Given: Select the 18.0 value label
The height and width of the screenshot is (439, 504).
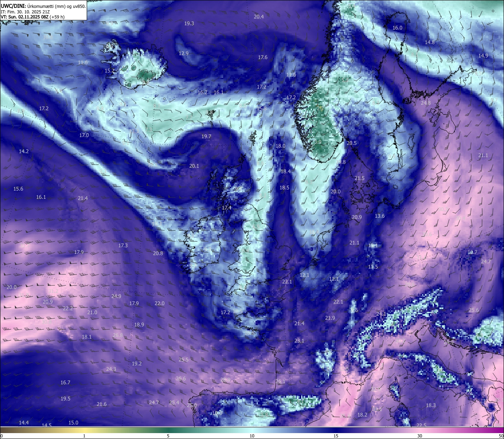Looking at the screenshot, I should point(280,146).
